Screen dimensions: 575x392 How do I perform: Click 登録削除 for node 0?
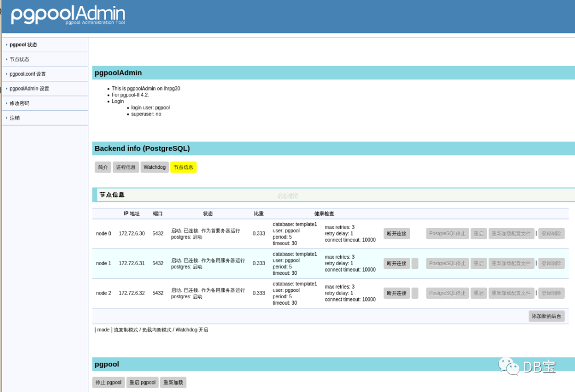[x=551, y=234]
